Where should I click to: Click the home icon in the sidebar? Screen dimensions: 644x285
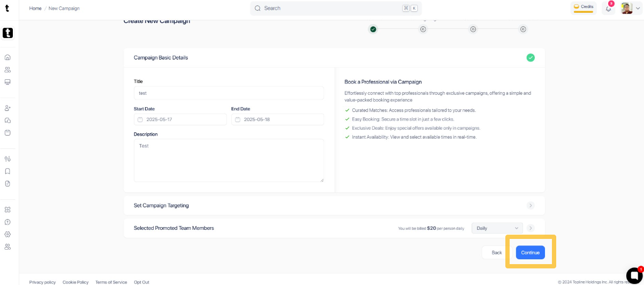click(7, 57)
